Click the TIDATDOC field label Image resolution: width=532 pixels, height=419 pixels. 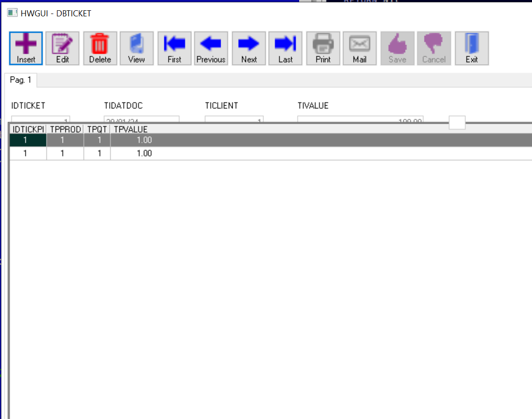pyautogui.click(x=123, y=106)
